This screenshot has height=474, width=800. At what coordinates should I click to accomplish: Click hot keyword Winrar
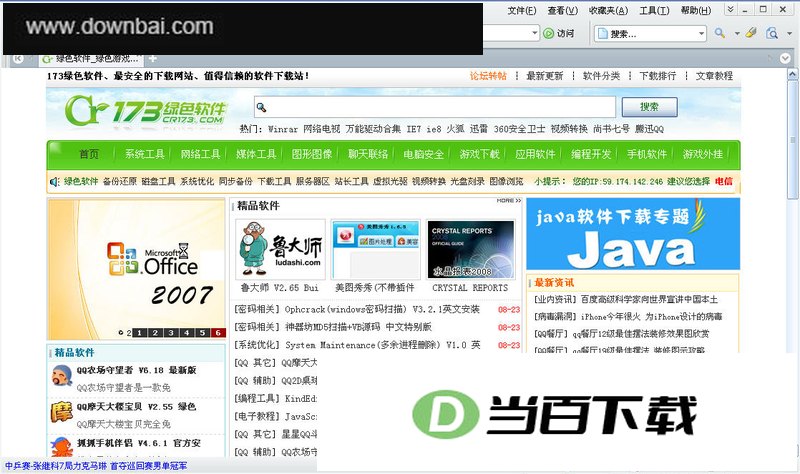coord(283,129)
